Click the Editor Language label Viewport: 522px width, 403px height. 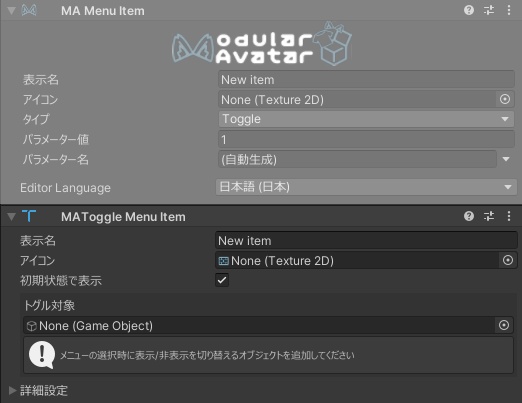click(x=65, y=188)
